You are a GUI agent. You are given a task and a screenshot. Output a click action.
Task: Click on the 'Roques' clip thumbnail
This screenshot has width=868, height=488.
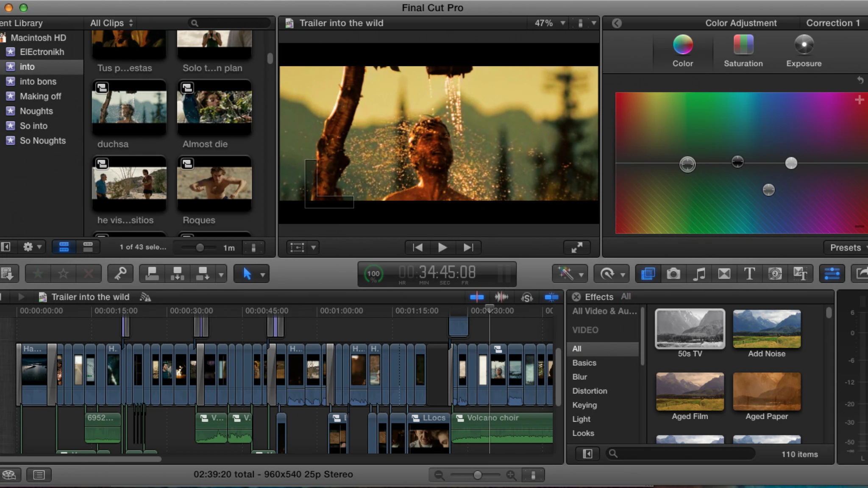click(x=214, y=182)
